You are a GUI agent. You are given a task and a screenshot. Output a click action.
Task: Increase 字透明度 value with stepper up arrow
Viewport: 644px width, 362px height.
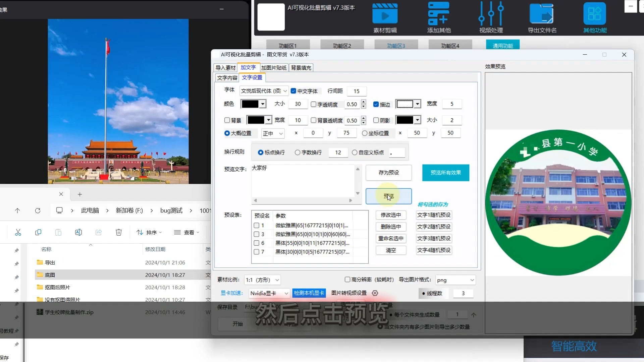pos(364,102)
